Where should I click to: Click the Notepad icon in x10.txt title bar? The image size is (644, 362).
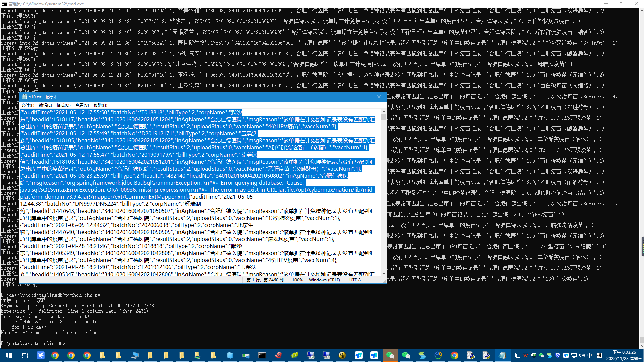[x=24, y=97]
